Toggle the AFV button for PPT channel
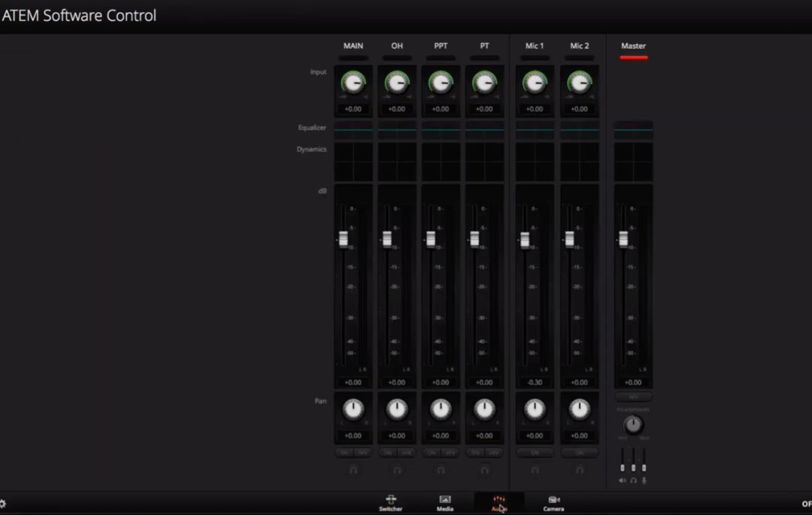 click(x=450, y=453)
